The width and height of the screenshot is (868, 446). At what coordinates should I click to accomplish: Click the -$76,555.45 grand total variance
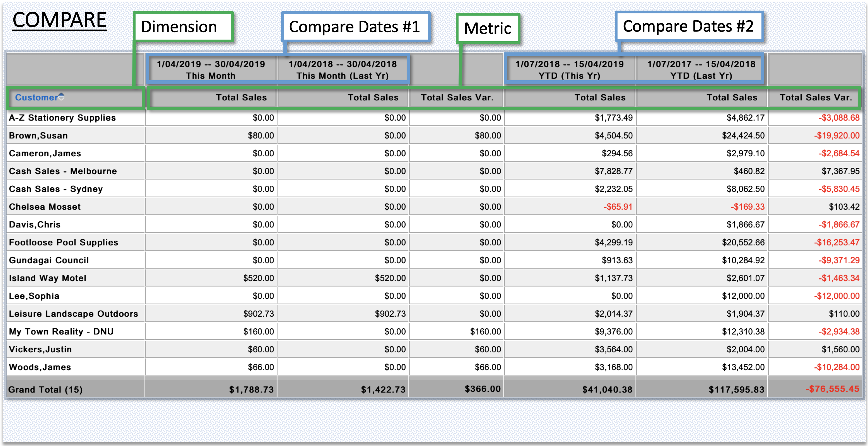click(x=833, y=389)
